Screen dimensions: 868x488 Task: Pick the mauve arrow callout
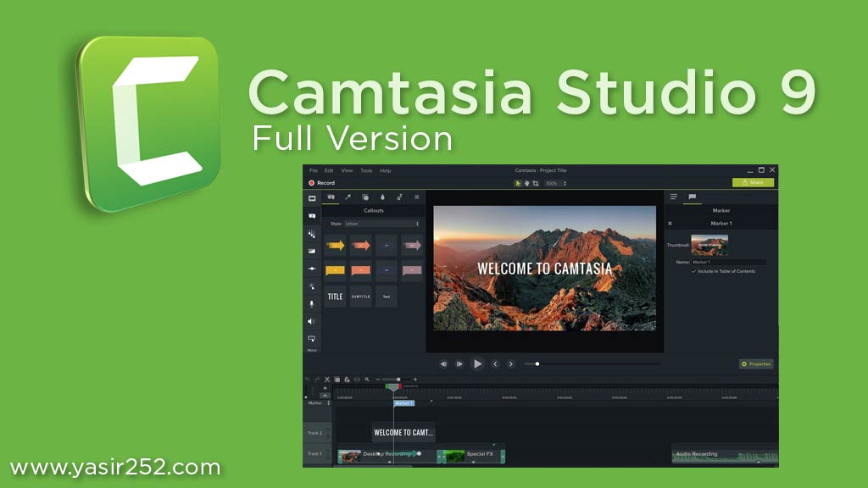click(x=412, y=245)
